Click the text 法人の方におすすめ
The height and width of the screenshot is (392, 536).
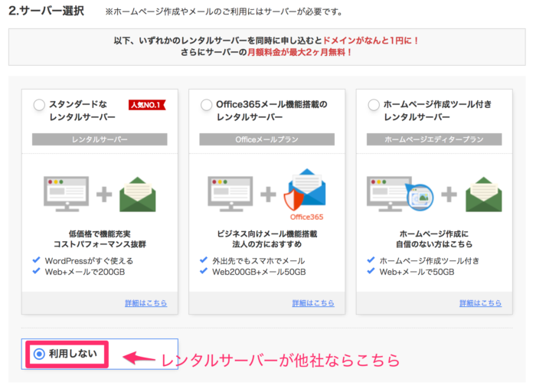click(267, 244)
